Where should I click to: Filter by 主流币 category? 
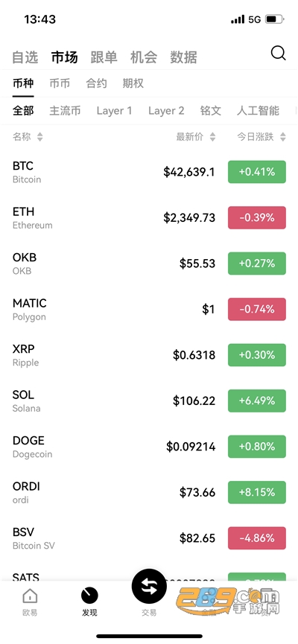(x=65, y=110)
